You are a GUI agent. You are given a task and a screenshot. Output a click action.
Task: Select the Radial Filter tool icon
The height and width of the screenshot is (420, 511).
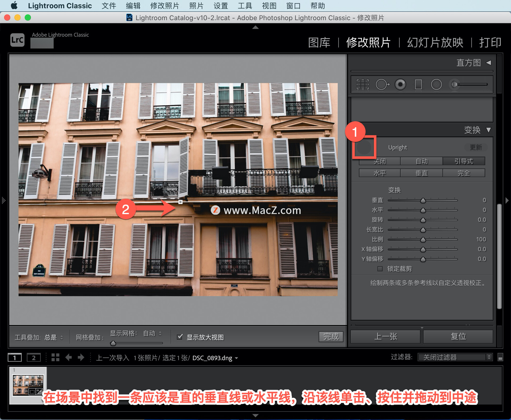click(x=436, y=85)
